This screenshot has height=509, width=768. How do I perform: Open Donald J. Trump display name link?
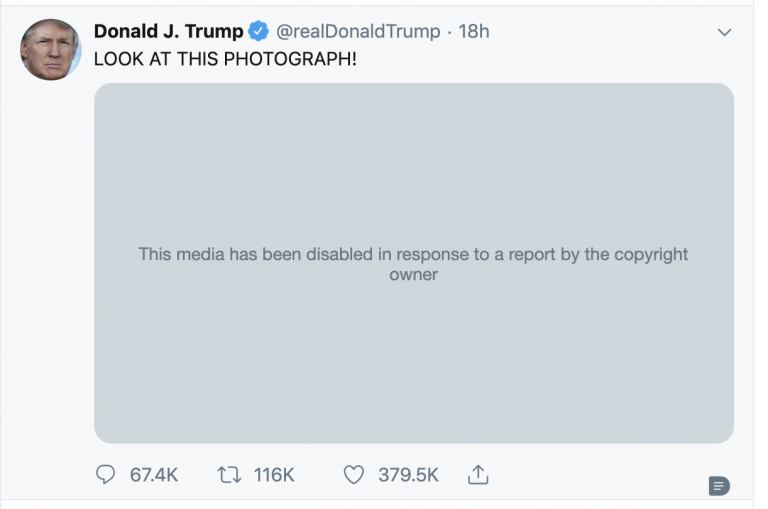click(x=168, y=32)
